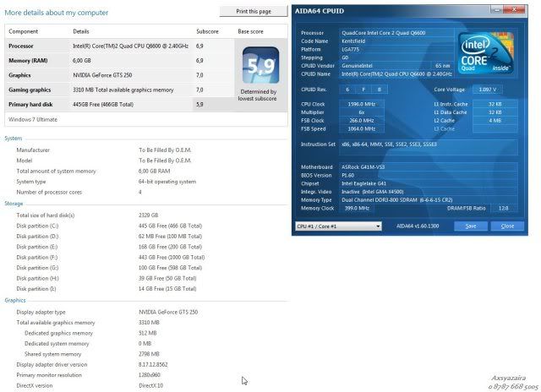Minimize the AIDA64 CPUID window
Image resolution: width=541 pixels, height=392 pixels.
click(497, 9)
